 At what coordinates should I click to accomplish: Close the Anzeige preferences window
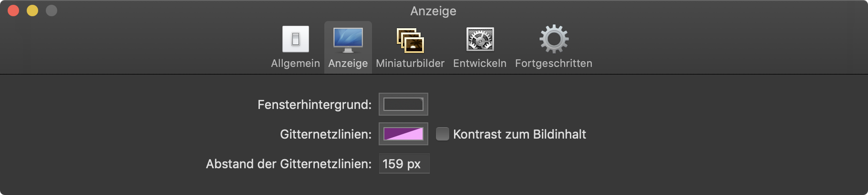13,11
